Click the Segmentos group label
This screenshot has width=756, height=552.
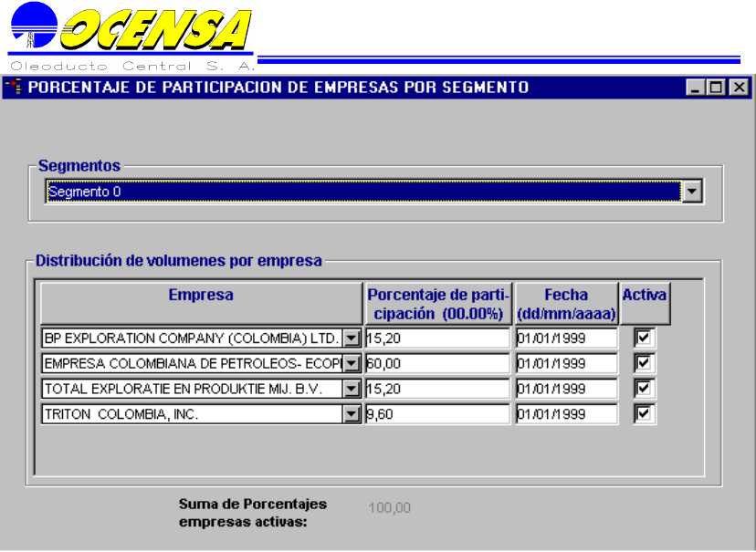point(79,166)
